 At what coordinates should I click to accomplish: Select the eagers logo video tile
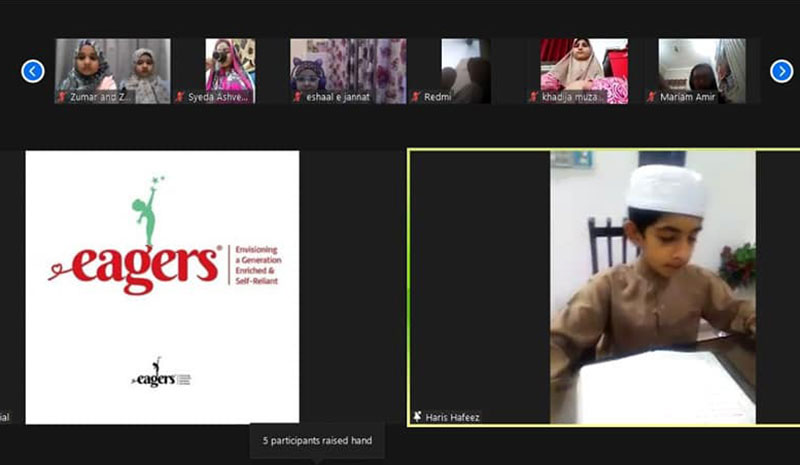tap(162, 287)
